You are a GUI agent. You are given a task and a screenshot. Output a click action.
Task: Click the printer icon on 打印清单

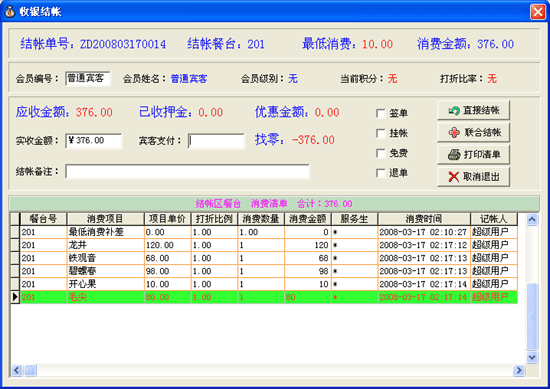(454, 155)
